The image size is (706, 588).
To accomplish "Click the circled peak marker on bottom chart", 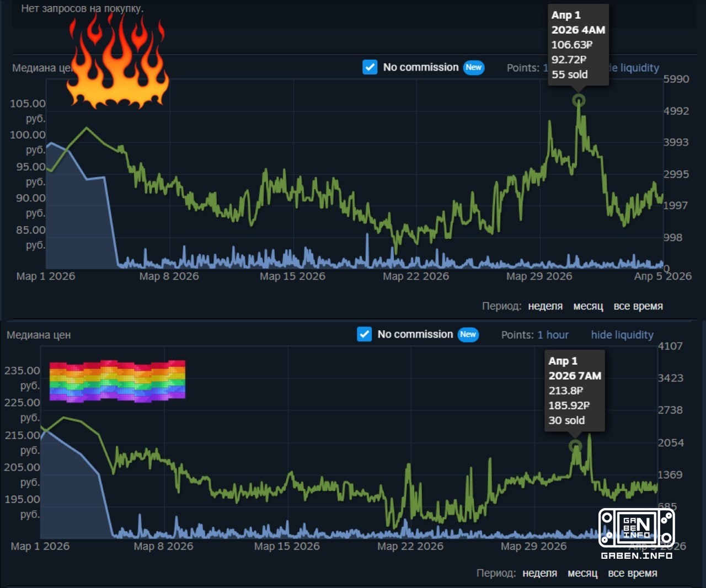I will coord(575,446).
